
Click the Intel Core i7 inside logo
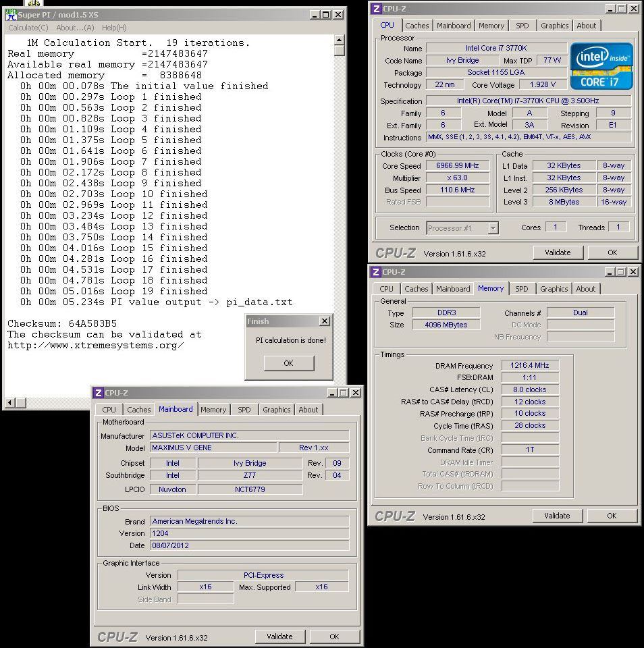(x=601, y=66)
